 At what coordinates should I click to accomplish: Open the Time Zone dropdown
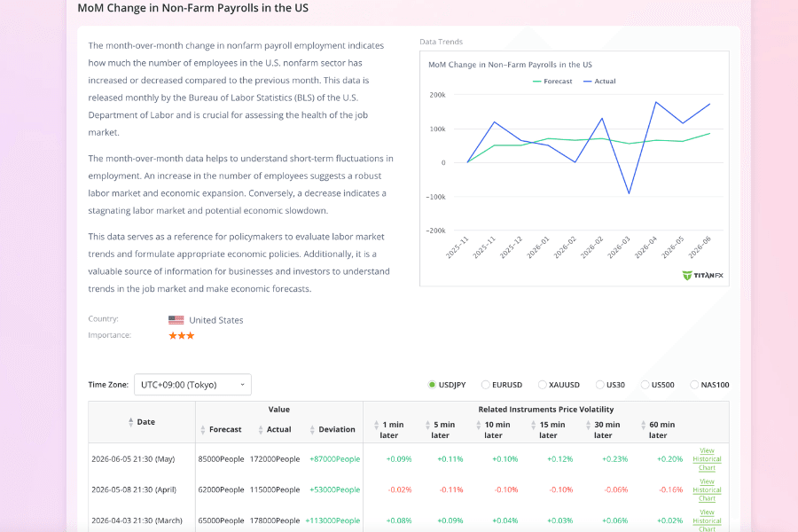[193, 385]
